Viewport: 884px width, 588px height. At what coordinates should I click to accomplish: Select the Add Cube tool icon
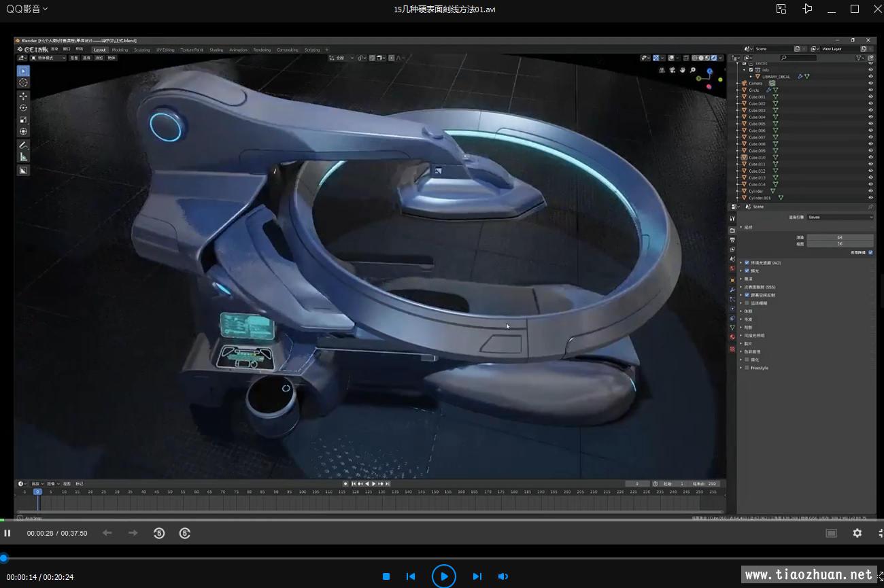tap(23, 171)
